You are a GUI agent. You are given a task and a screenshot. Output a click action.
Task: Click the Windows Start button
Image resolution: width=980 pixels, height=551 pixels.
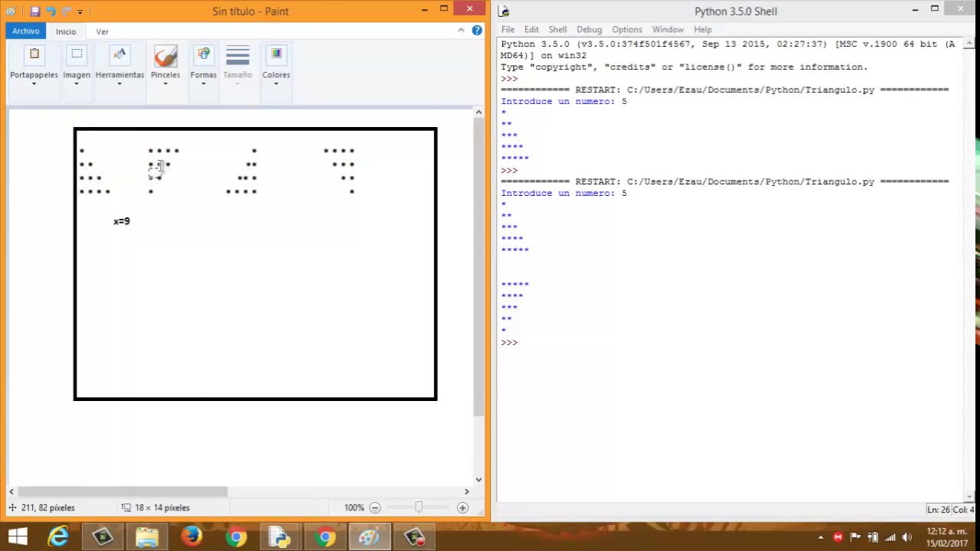click(x=18, y=537)
